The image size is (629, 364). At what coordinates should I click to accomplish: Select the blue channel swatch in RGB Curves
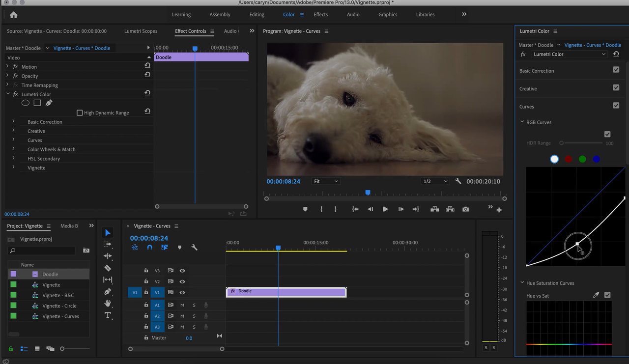click(596, 159)
